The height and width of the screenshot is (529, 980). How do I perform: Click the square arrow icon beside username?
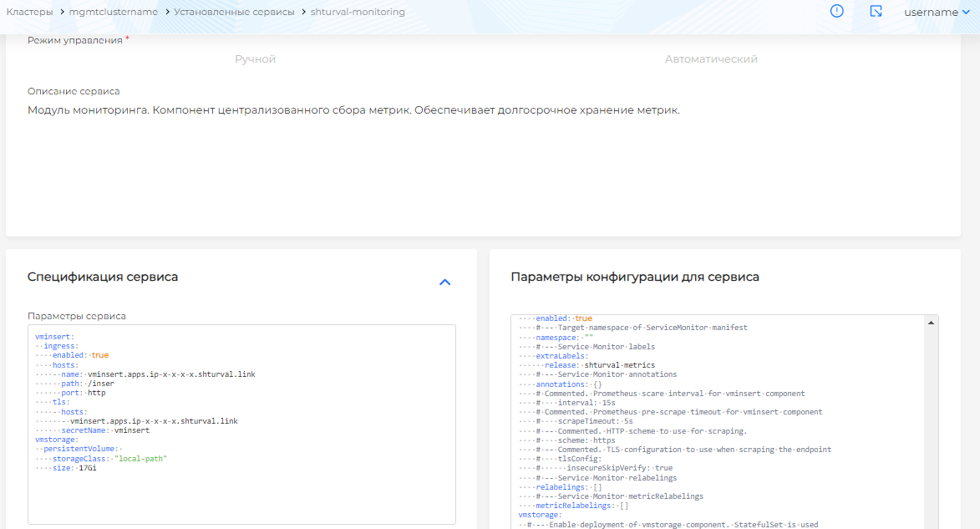coord(876,12)
